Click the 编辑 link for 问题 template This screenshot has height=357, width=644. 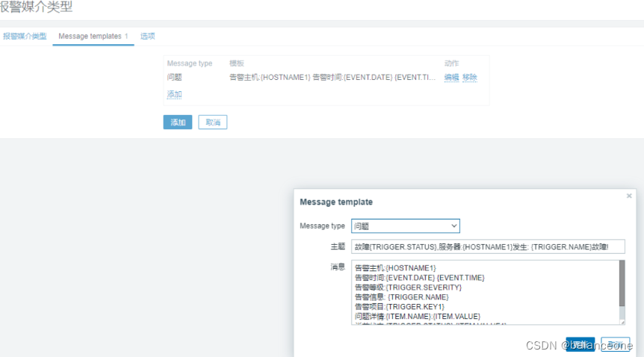point(451,77)
